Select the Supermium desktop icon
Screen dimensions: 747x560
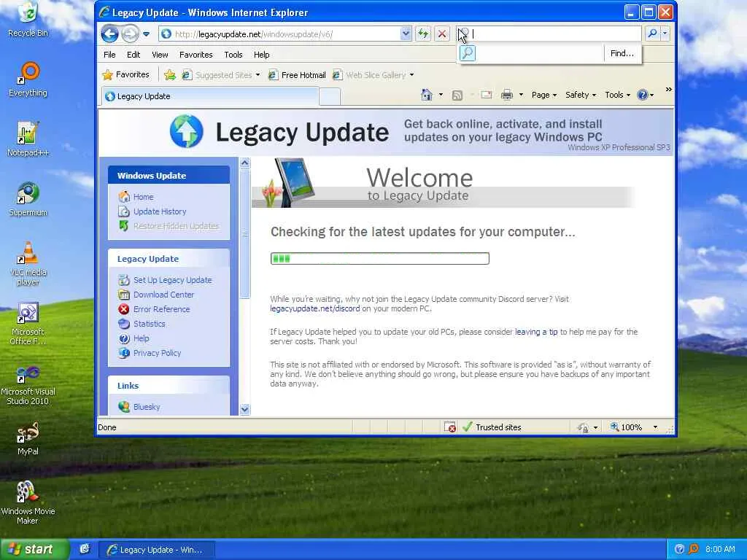tap(28, 199)
